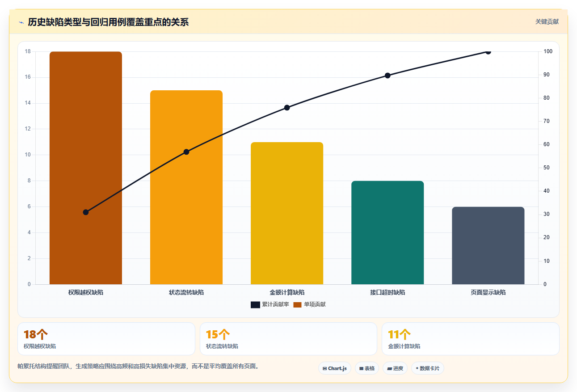Select the cumulative line point near 90
Viewport: 577px width, 392px height.
(387, 76)
